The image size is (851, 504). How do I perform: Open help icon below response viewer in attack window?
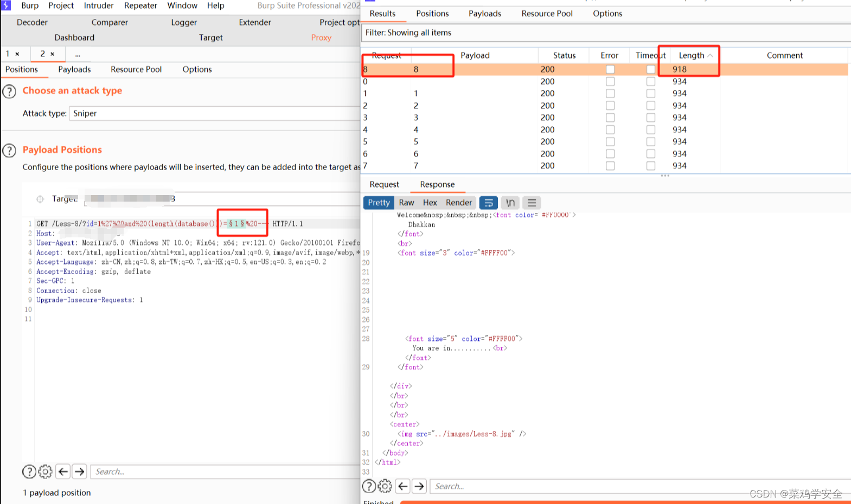coord(369,486)
